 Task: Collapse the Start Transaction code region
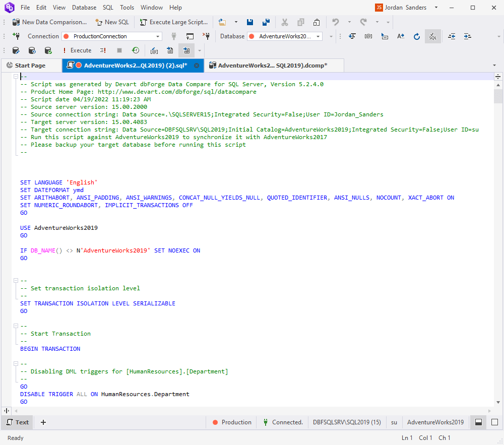click(x=16, y=326)
